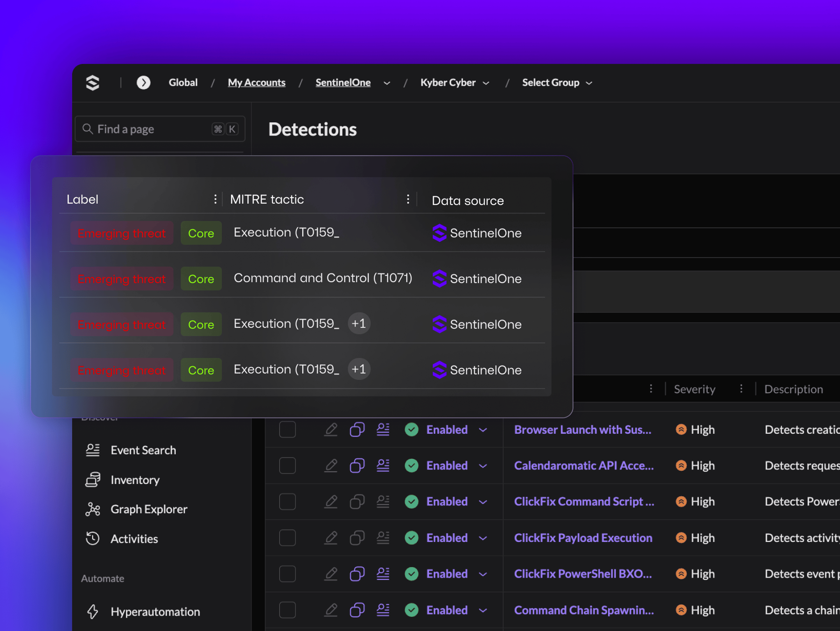Duplicate the Browser Launch with Sus... rule
Screen dimensions: 840x631
(x=357, y=430)
